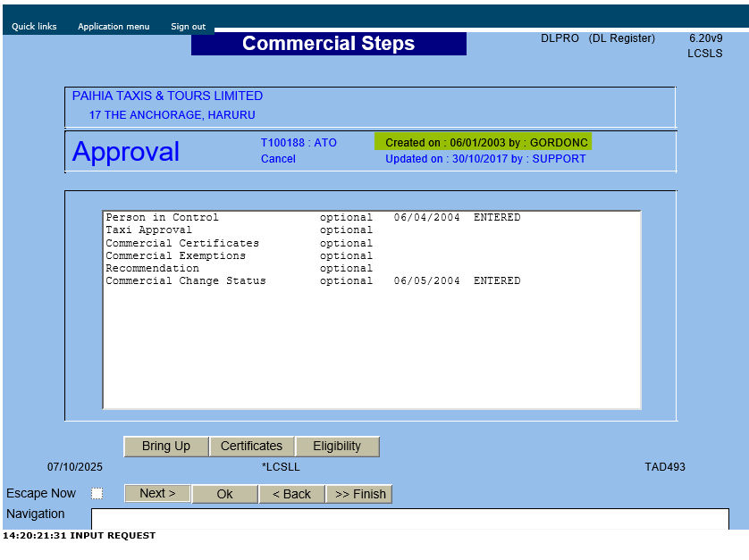Go back using < Back button
749x560 pixels.
pos(291,495)
